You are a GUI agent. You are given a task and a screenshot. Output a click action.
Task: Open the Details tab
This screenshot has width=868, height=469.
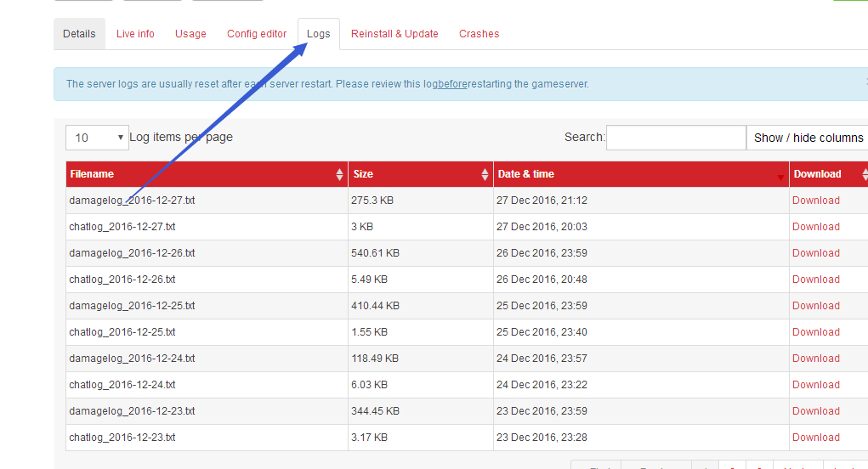tap(79, 34)
